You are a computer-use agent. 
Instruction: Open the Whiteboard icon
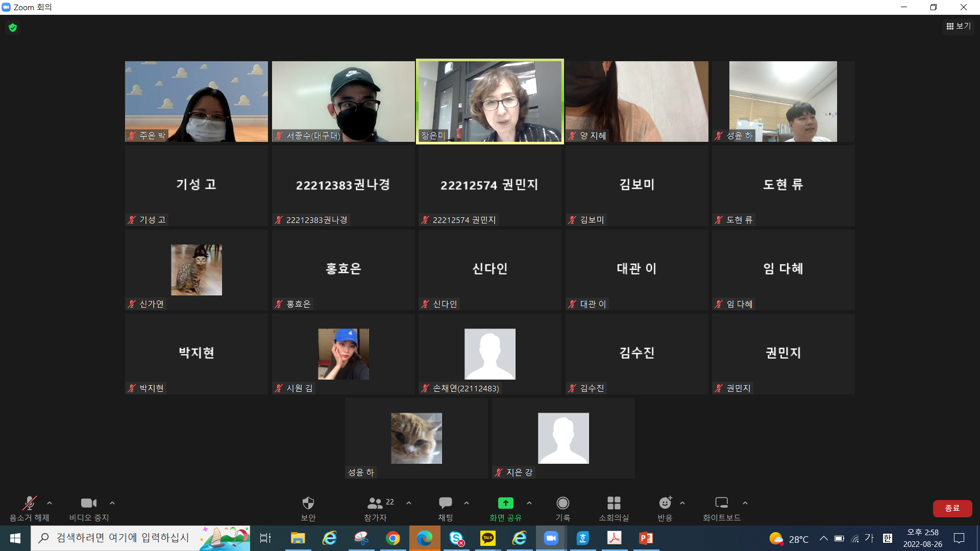coord(721,503)
